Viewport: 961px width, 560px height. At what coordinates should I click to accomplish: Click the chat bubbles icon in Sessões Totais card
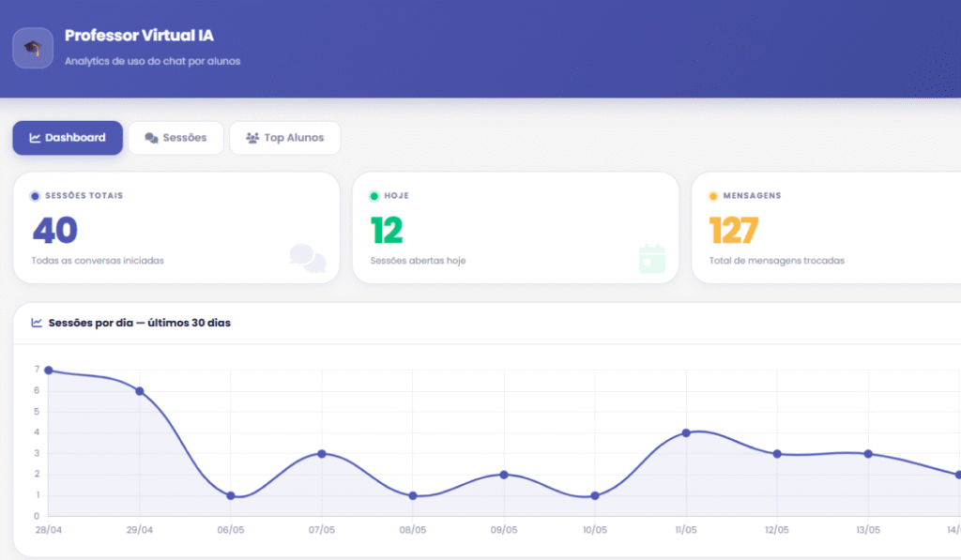tap(308, 258)
